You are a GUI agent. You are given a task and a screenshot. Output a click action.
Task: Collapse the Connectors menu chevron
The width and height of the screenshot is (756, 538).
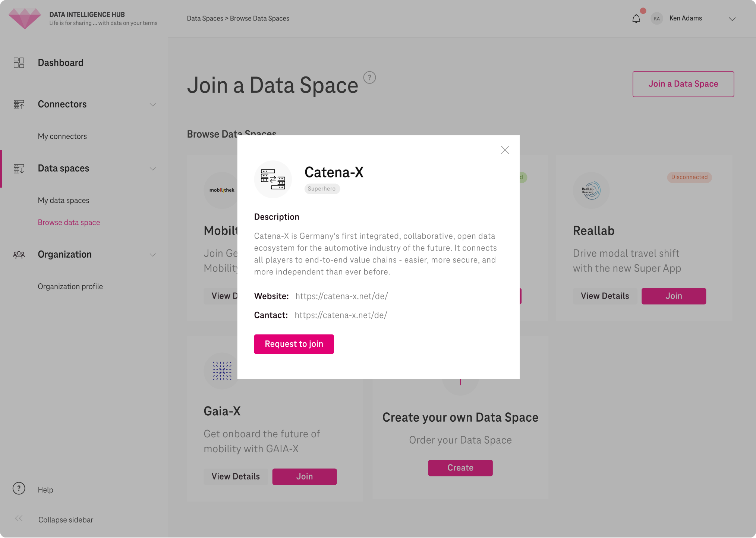[152, 105]
